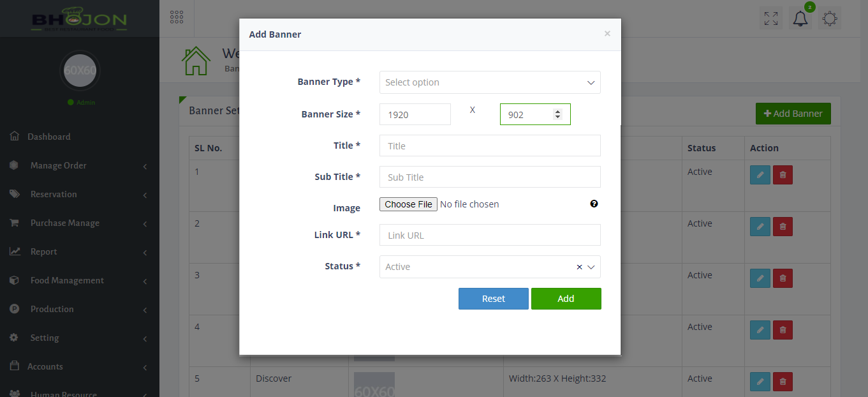The image size is (868, 397).
Task: Clear the Status selection with the x
Action: [x=578, y=267]
